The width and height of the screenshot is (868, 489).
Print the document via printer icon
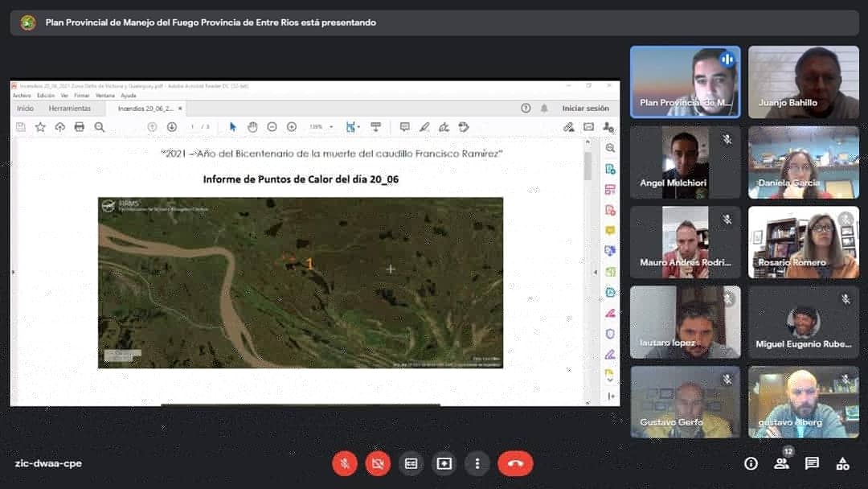click(79, 127)
